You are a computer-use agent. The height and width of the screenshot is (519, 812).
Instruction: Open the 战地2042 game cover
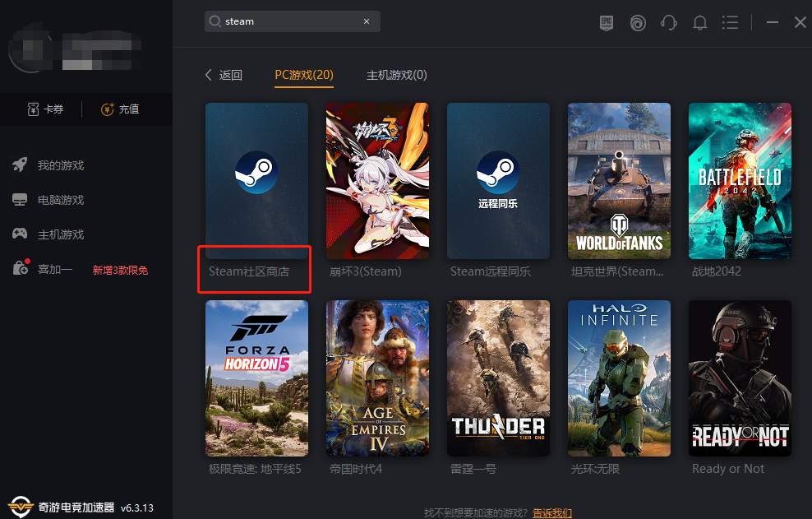point(740,180)
